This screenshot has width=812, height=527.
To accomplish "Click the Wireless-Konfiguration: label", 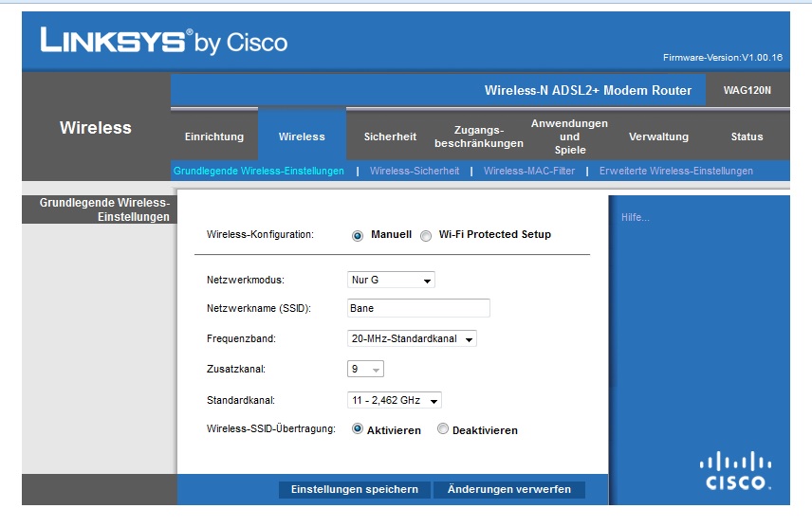I will pyautogui.click(x=260, y=234).
